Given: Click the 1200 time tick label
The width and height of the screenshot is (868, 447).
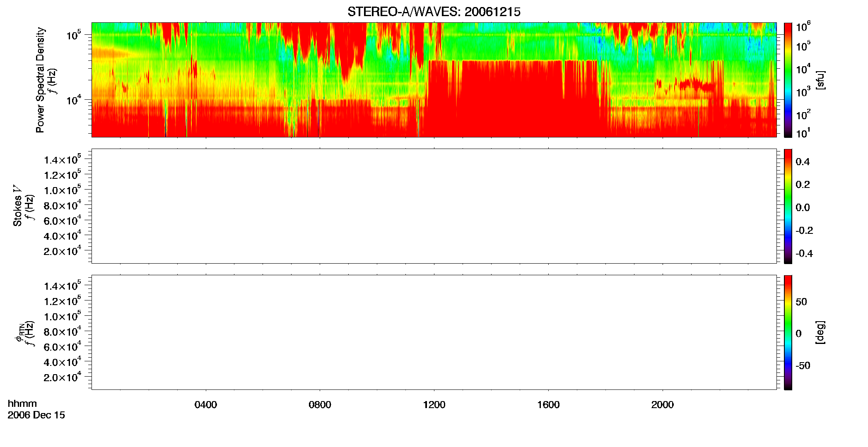Looking at the screenshot, I should point(434,405).
